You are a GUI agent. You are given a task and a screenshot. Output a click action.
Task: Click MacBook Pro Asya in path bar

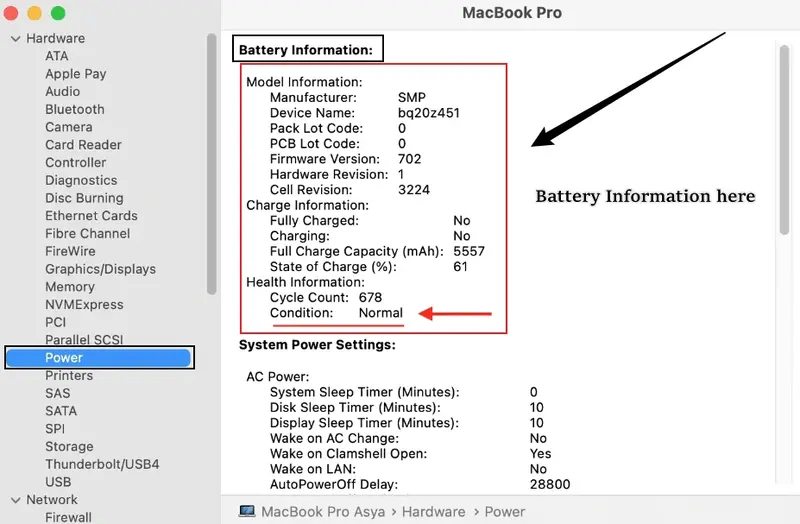pyautogui.click(x=323, y=512)
